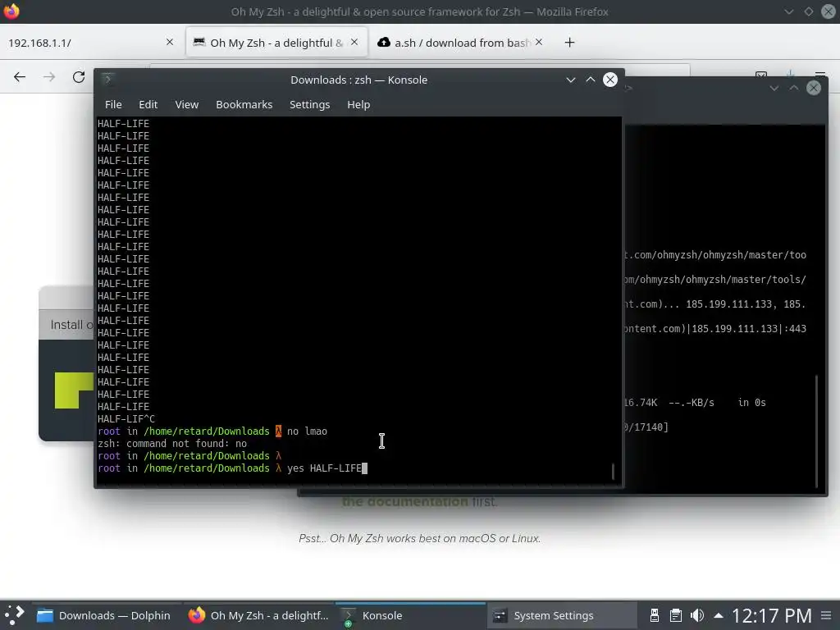Minimize the Firefox window
840x630 pixels.
coord(788,11)
